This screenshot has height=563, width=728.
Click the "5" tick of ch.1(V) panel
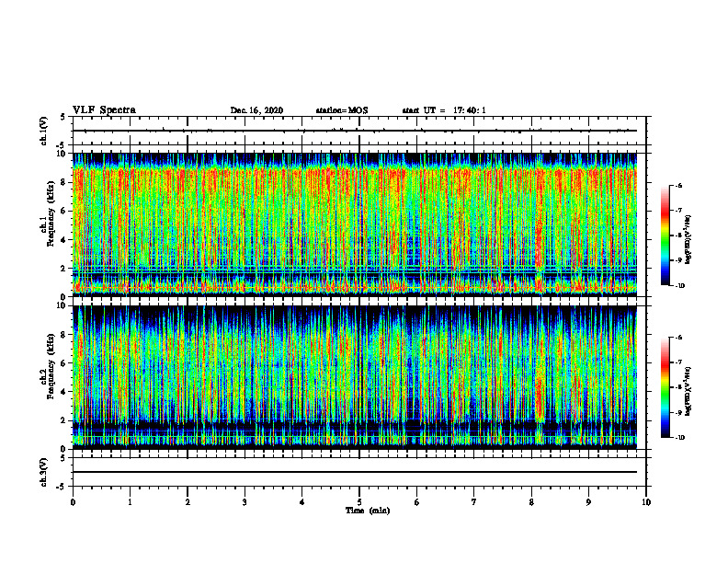[63, 118]
